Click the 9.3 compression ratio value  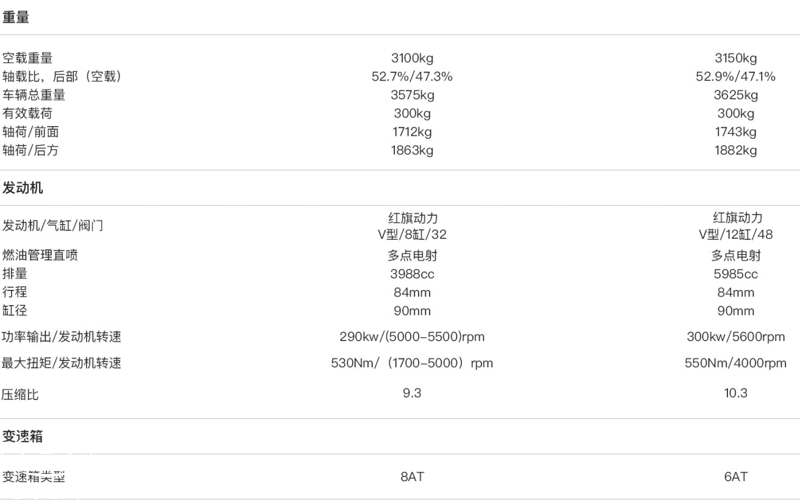pos(412,393)
